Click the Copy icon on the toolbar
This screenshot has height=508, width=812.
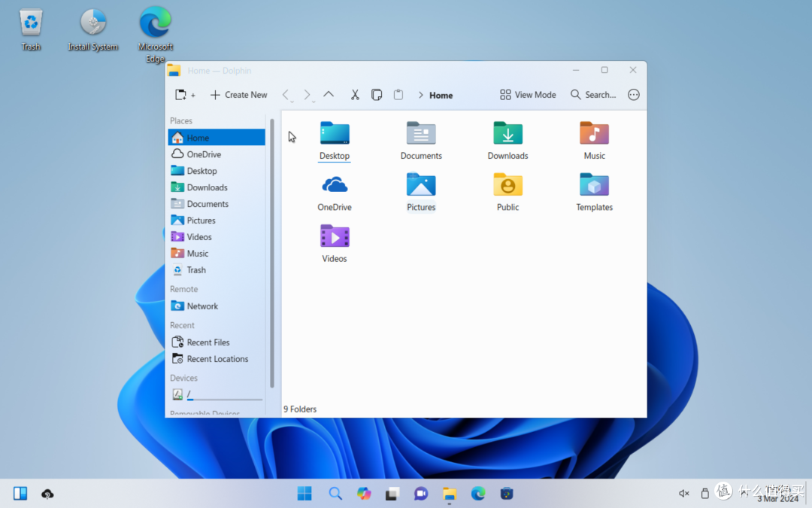point(377,95)
